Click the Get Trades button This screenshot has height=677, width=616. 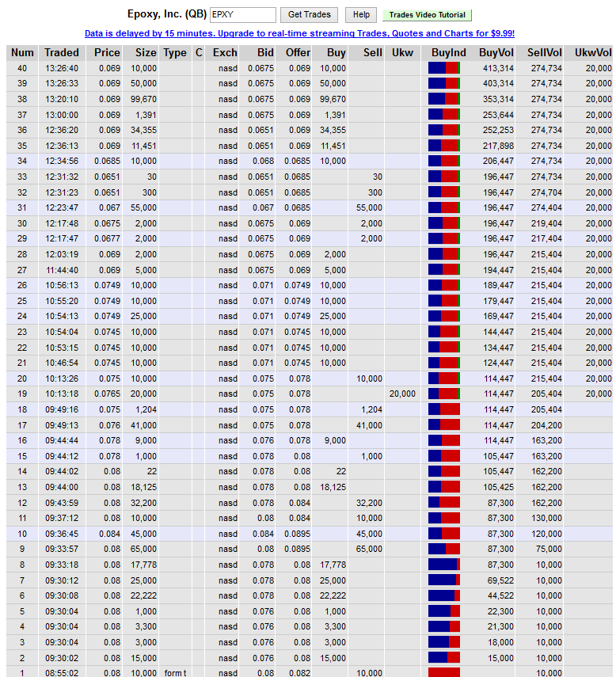[x=309, y=15]
